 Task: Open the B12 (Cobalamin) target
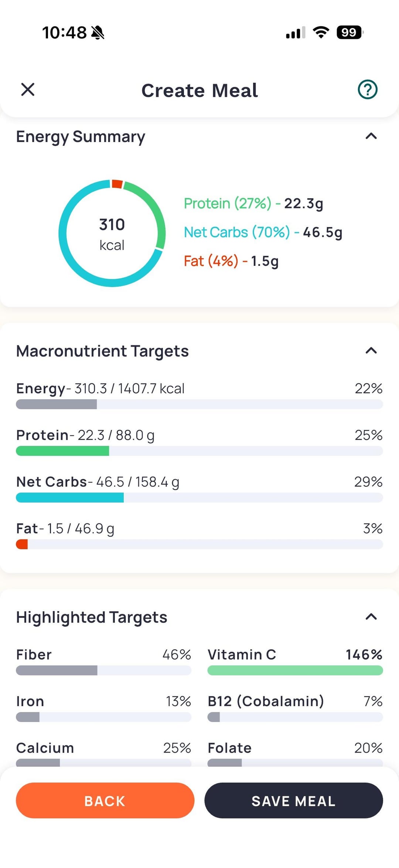(x=295, y=708)
